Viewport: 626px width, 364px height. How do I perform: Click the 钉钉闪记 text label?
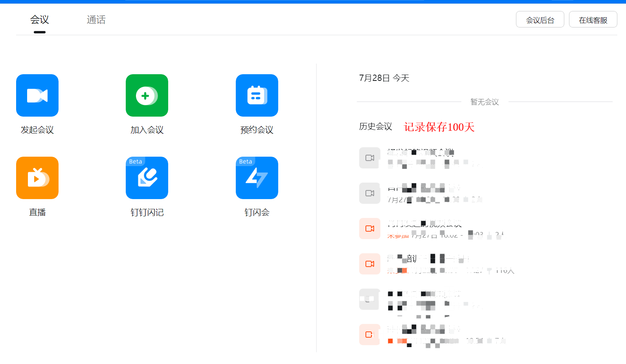click(x=147, y=212)
